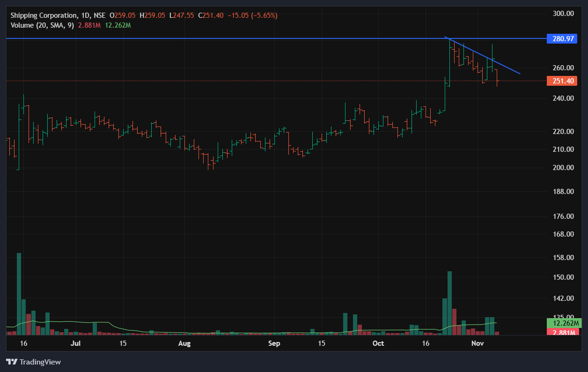Image resolution: width=588 pixels, height=372 pixels.
Task: Click the tallest green volume bar
Action: tap(19, 294)
